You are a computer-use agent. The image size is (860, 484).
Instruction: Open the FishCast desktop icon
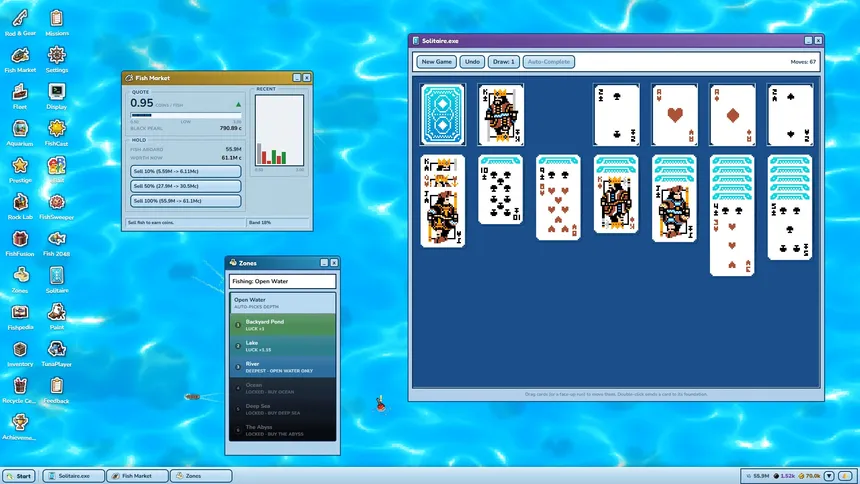(x=56, y=133)
